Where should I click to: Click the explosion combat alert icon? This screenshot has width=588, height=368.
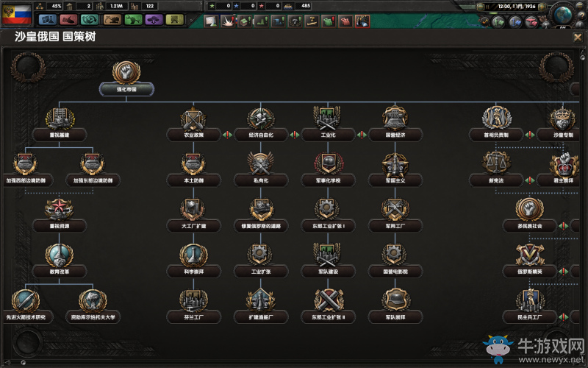coord(228,21)
